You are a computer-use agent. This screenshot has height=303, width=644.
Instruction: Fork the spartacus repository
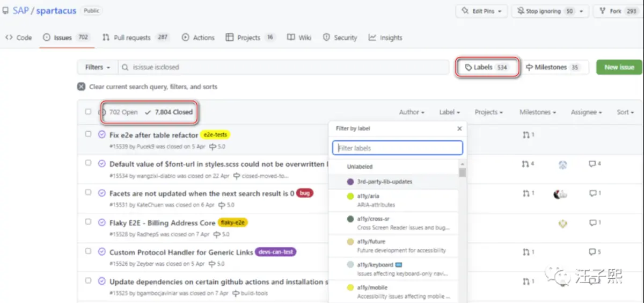point(618,11)
